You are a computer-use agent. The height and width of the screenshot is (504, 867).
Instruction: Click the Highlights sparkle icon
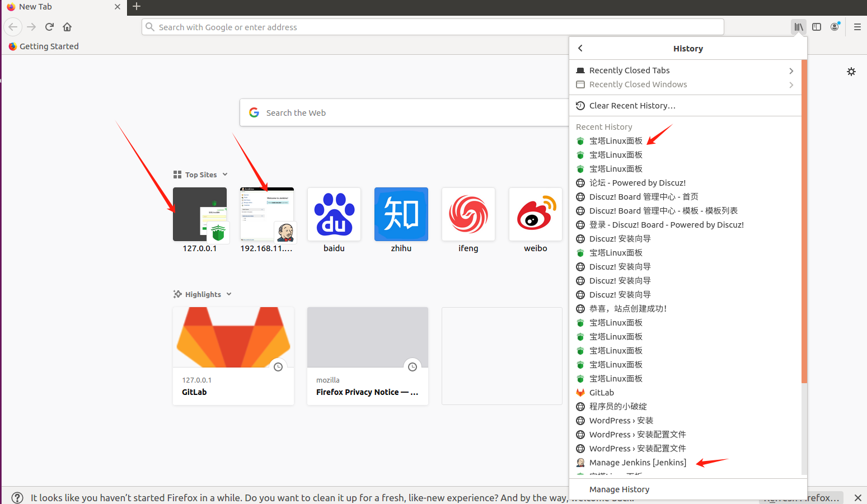(177, 294)
